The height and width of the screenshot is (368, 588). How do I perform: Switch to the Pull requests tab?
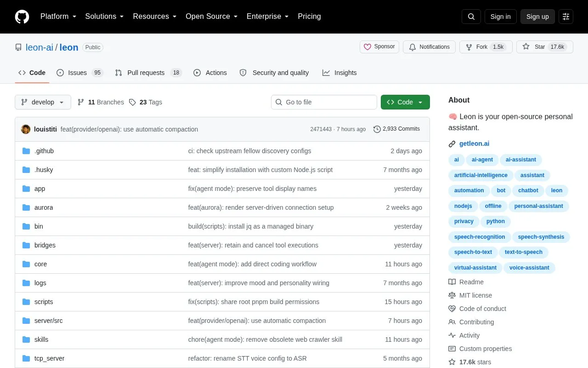coord(148,73)
